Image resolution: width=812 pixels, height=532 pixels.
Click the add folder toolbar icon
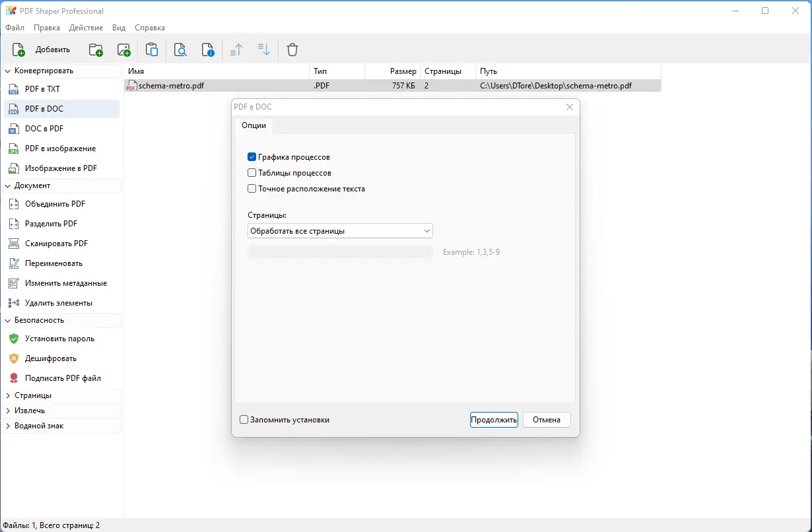point(95,50)
